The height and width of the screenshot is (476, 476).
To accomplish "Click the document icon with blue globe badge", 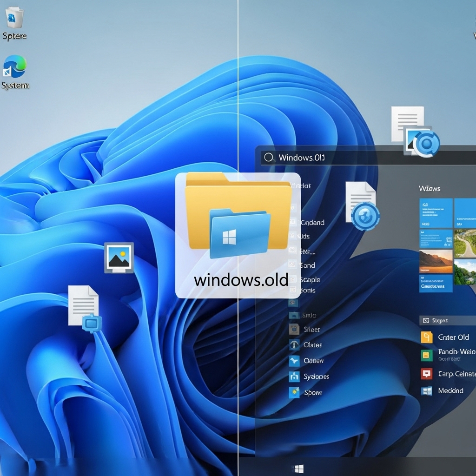I will [362, 206].
